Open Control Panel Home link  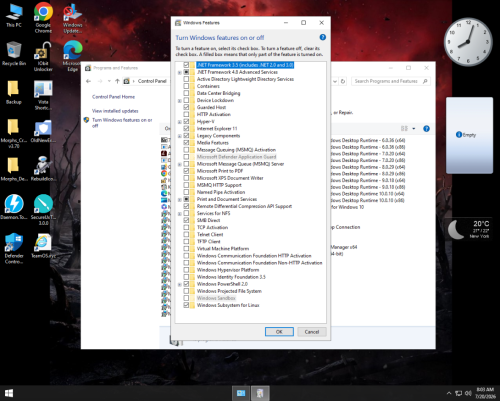(113, 97)
